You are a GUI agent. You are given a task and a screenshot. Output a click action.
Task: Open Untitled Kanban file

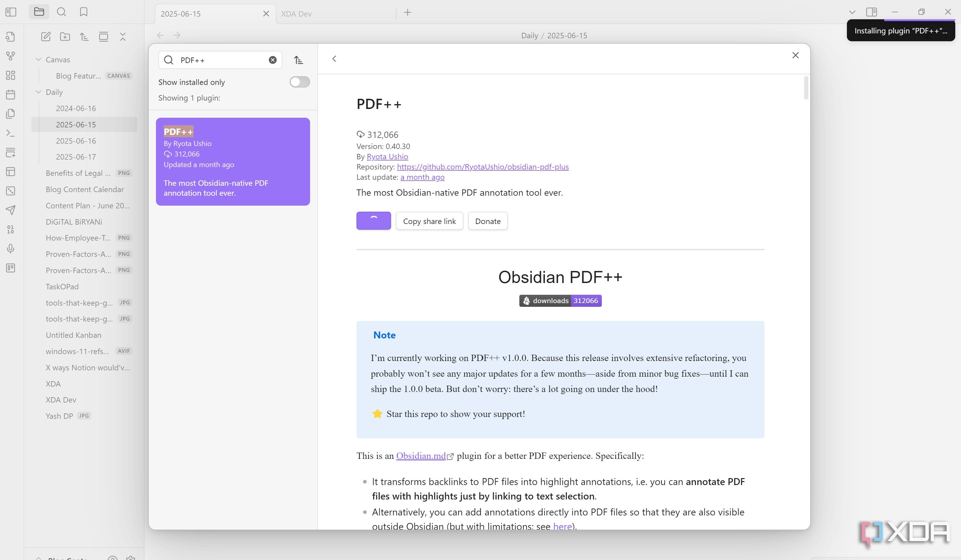pyautogui.click(x=84, y=335)
